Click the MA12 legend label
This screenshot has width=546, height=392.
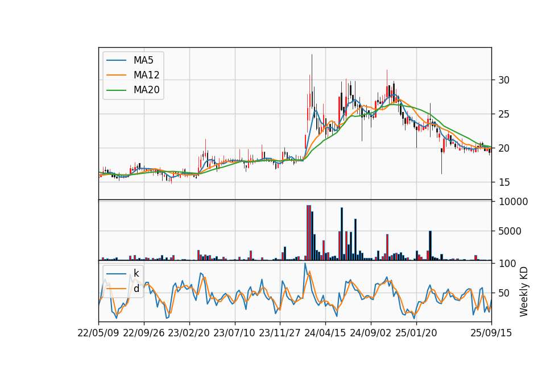coord(146,75)
